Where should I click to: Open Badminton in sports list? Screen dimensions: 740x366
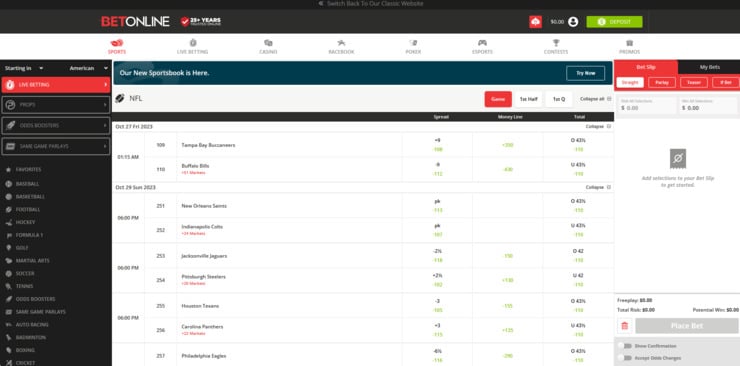(26, 338)
